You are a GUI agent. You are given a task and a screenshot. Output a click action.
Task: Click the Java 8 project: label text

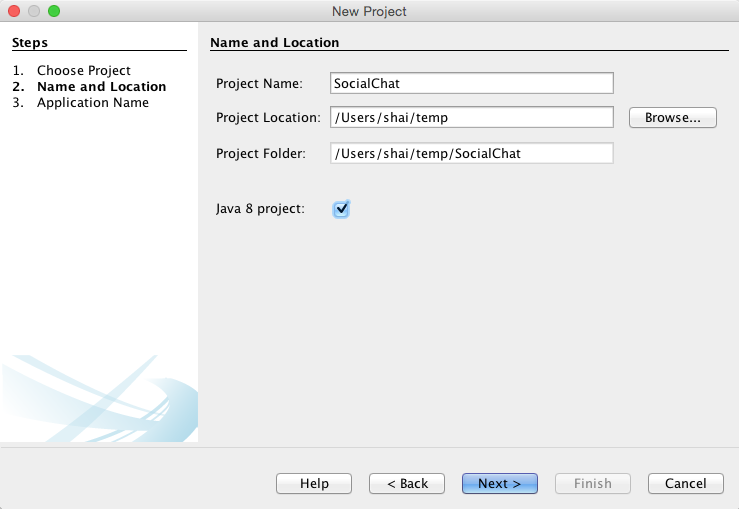click(260, 209)
